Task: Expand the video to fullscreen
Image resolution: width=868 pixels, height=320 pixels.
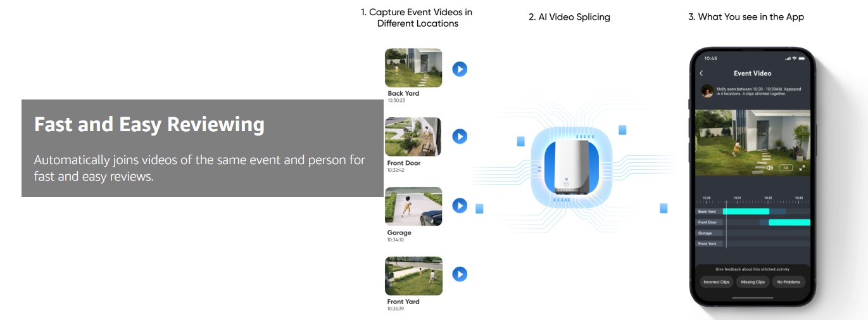Action: point(802,168)
